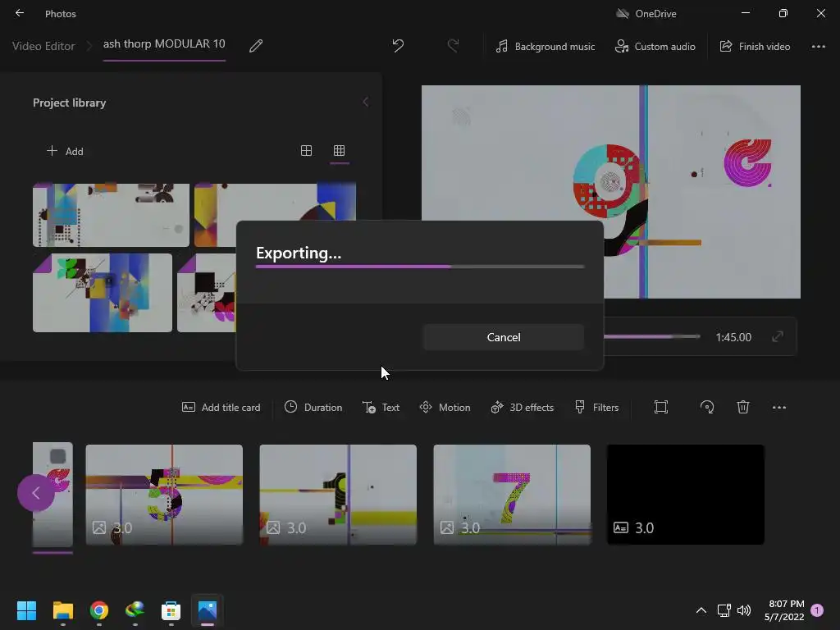The image size is (840, 630).
Task: Click Finish video
Action: pos(755,47)
